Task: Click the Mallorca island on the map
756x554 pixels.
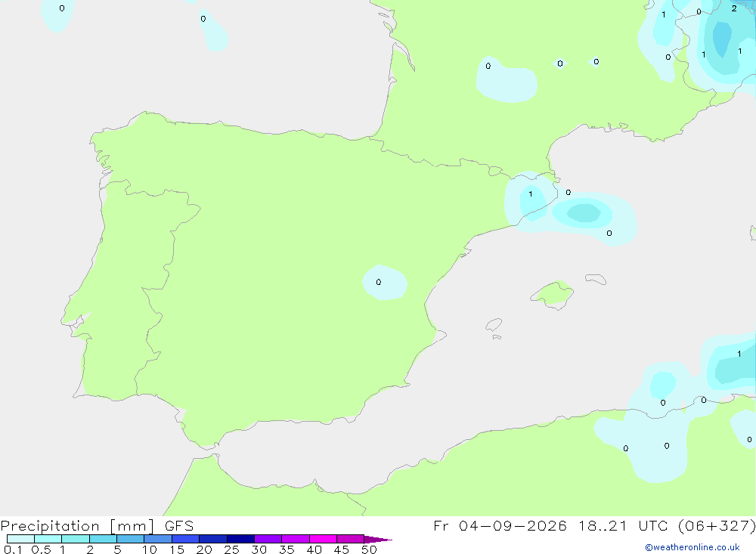Action: coord(553,295)
